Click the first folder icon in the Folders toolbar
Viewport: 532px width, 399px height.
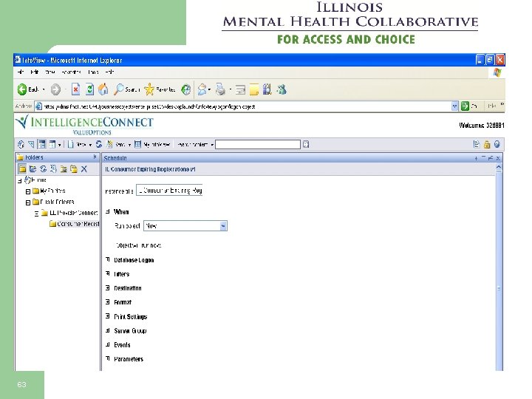(22, 168)
